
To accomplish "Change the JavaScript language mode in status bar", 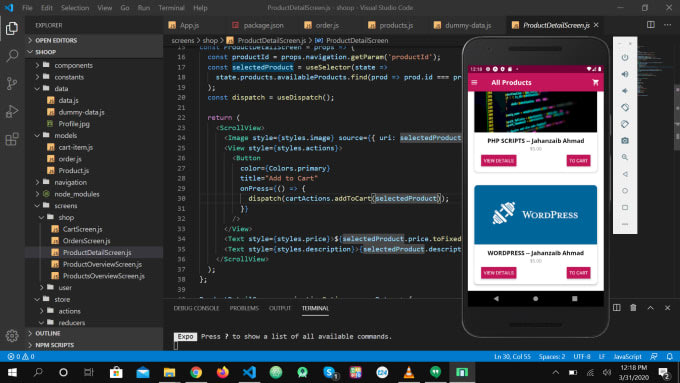I will (x=628, y=357).
